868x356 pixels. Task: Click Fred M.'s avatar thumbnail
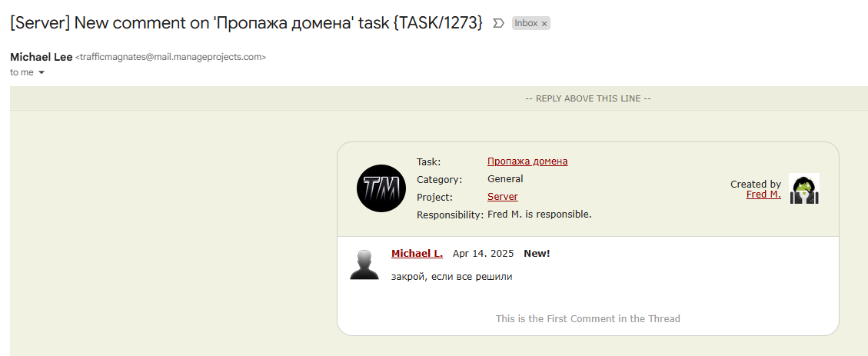(x=804, y=188)
